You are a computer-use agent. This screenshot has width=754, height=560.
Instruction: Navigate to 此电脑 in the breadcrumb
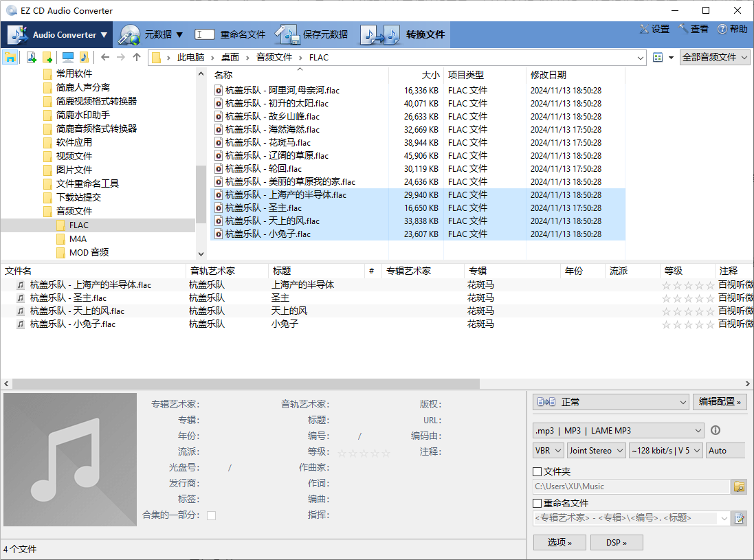point(192,57)
